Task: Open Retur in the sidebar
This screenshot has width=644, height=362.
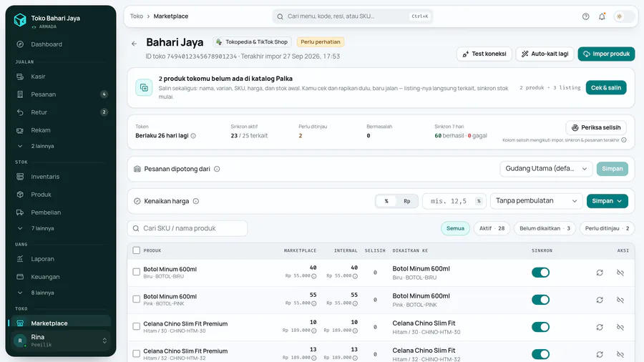Action: (x=61, y=112)
